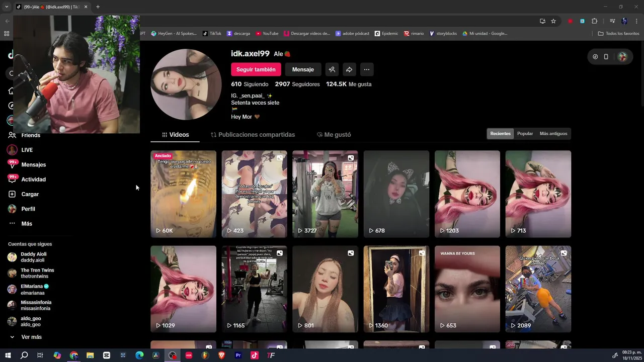Open the WANNA BE YOURS video

[467, 289]
